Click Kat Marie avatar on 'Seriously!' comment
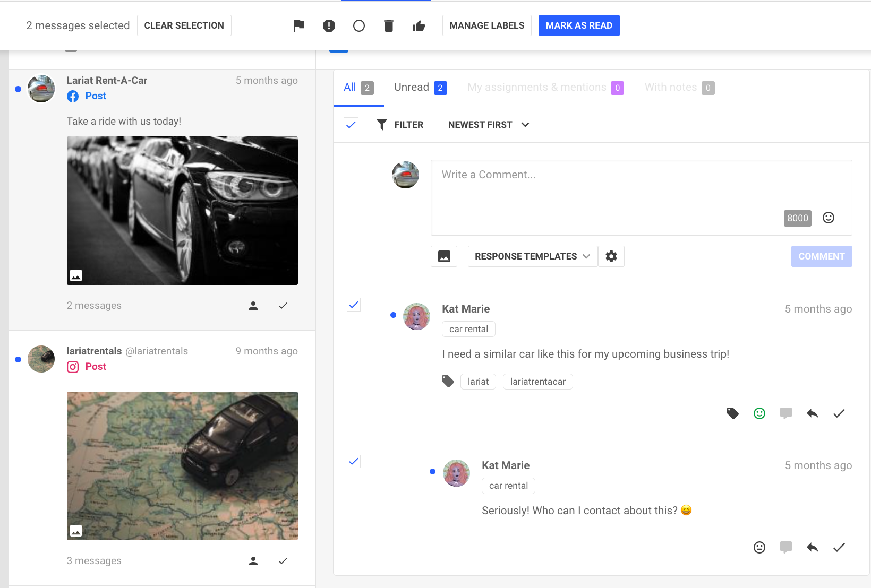 (456, 473)
